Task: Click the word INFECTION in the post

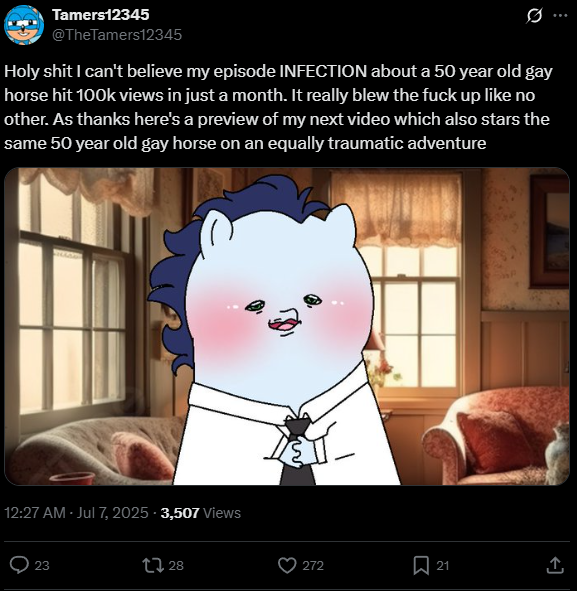Action: coord(323,71)
